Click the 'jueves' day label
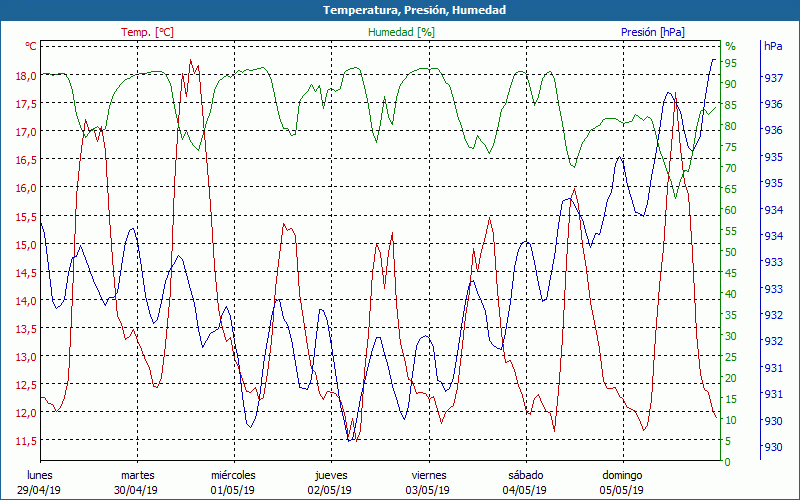 pyautogui.click(x=331, y=476)
